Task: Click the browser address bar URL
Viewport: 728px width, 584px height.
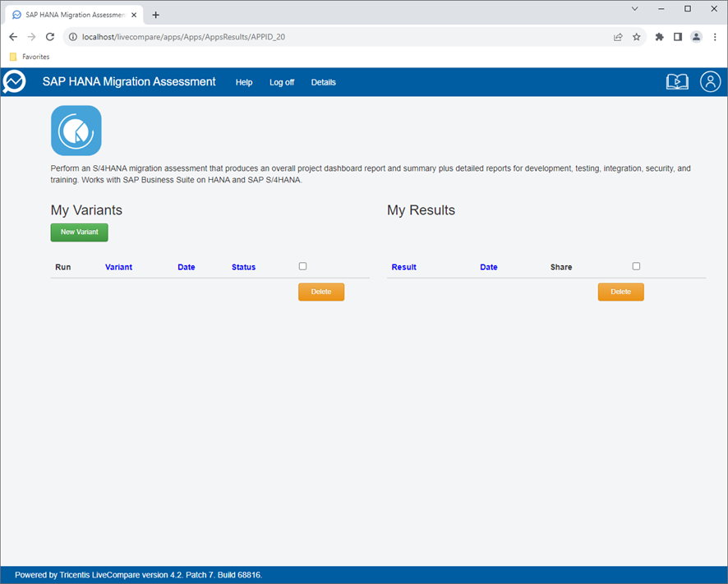Action: point(184,37)
